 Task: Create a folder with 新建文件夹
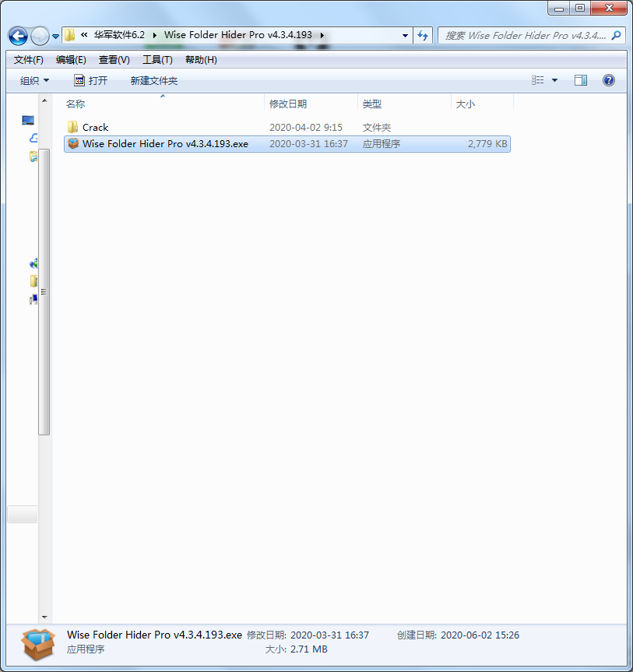pos(154,80)
